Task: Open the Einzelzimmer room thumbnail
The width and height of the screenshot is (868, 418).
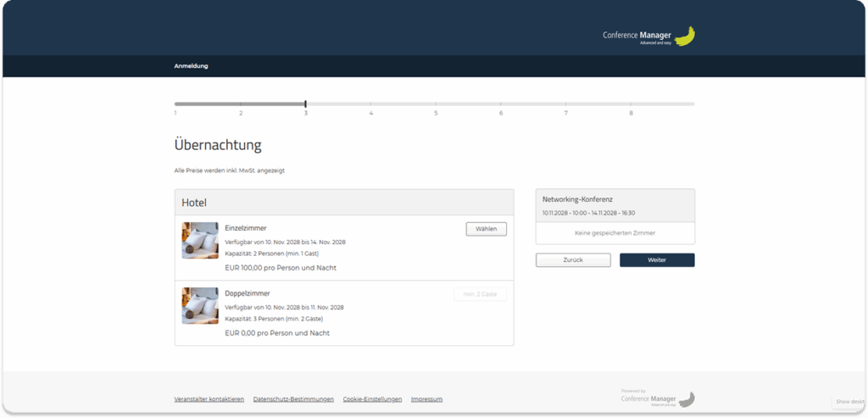Action: coord(200,240)
